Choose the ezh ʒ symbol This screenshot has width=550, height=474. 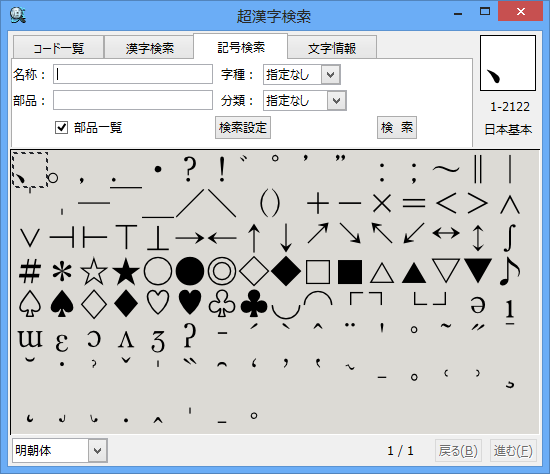pos(158,342)
